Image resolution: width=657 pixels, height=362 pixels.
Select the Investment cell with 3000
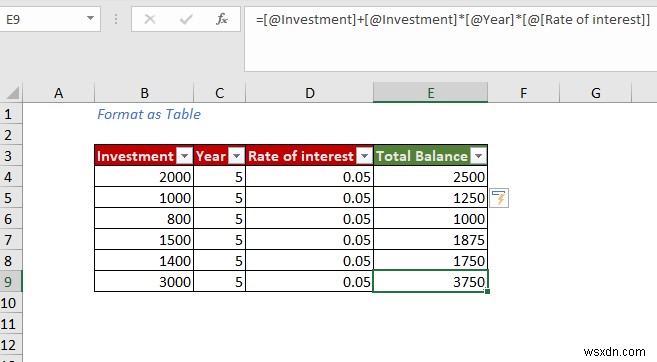144,282
